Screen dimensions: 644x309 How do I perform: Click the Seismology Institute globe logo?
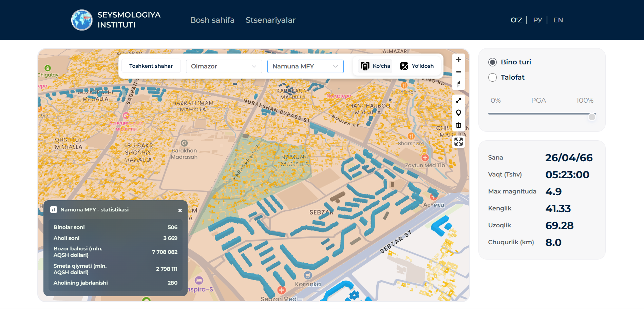(x=82, y=20)
